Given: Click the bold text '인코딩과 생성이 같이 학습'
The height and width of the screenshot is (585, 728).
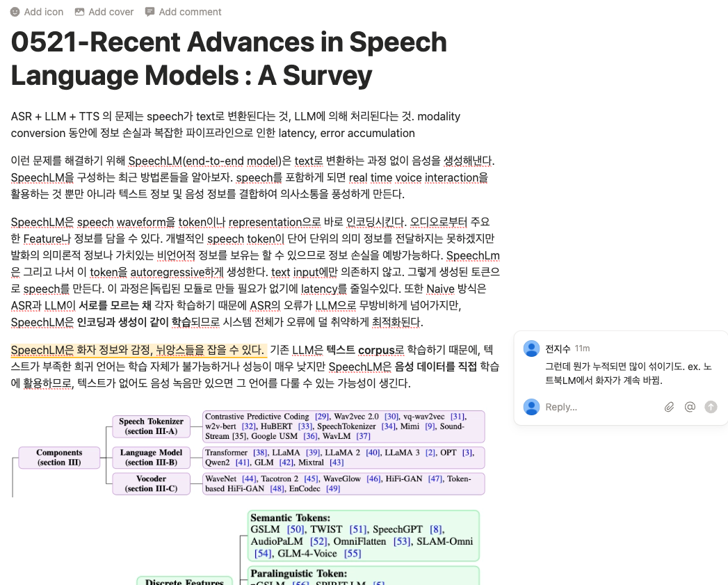Looking at the screenshot, I should [x=134, y=322].
